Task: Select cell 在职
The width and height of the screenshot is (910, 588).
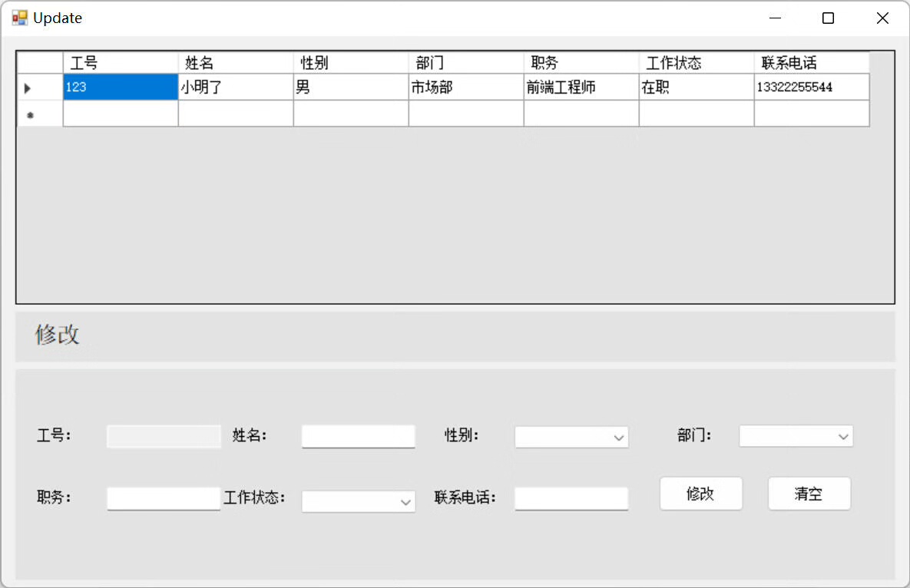Action: (x=697, y=87)
